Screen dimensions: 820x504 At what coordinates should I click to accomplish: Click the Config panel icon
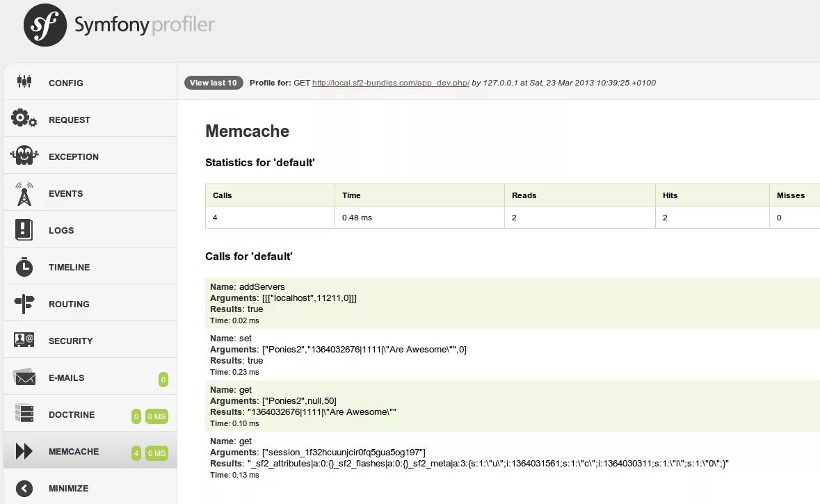(24, 81)
